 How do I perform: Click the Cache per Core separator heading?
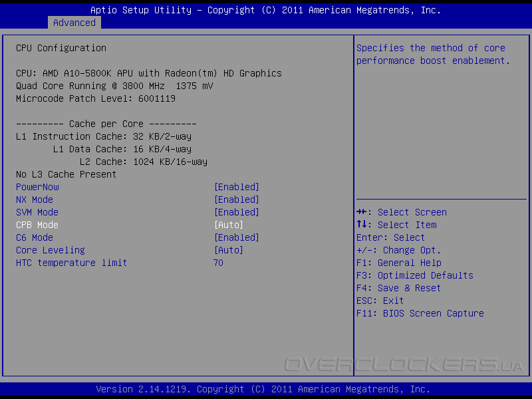(106, 124)
